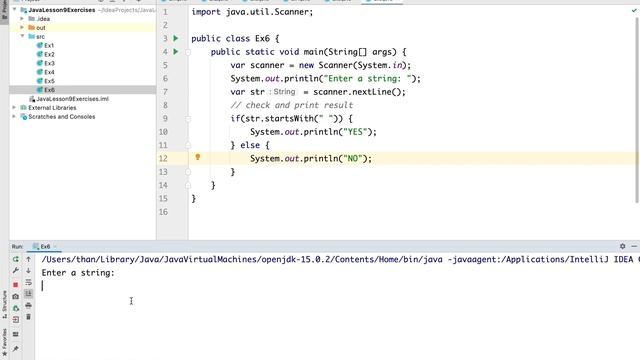Click the String type inlay hint

(x=282, y=92)
